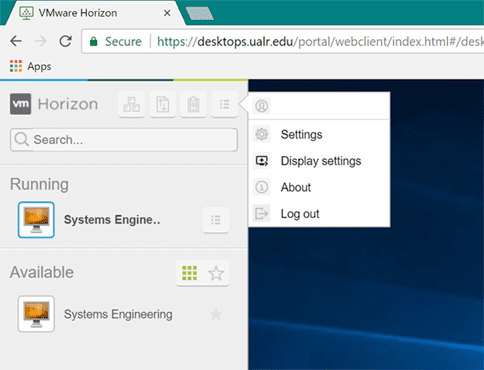This screenshot has height=370, width=484.
Task: Click the 'Systems Engineering' available label
Action: [118, 314]
